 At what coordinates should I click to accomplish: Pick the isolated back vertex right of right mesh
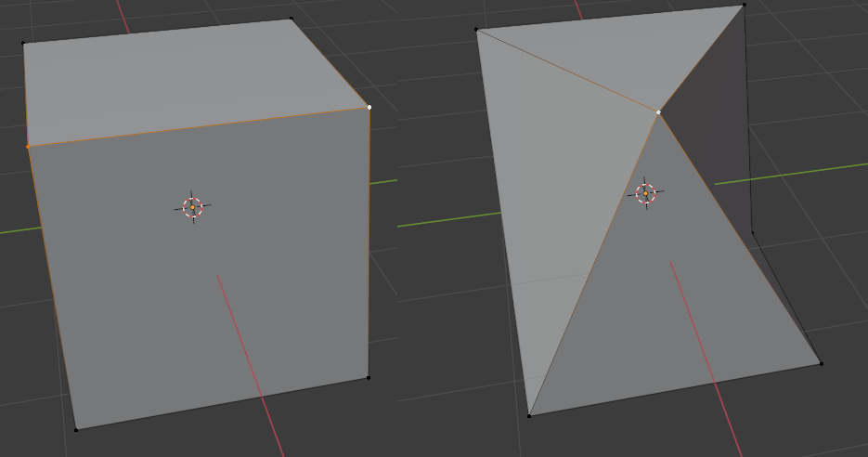click(x=753, y=233)
